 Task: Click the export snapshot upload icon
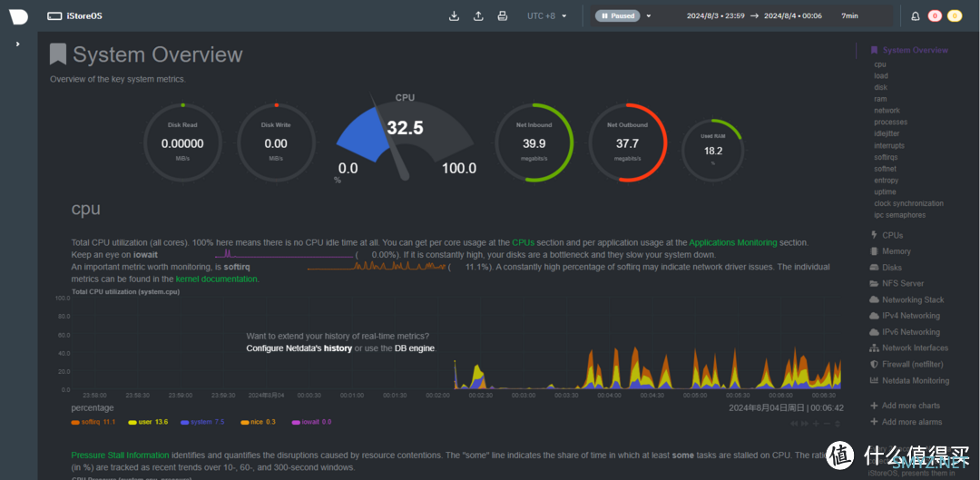pos(478,16)
